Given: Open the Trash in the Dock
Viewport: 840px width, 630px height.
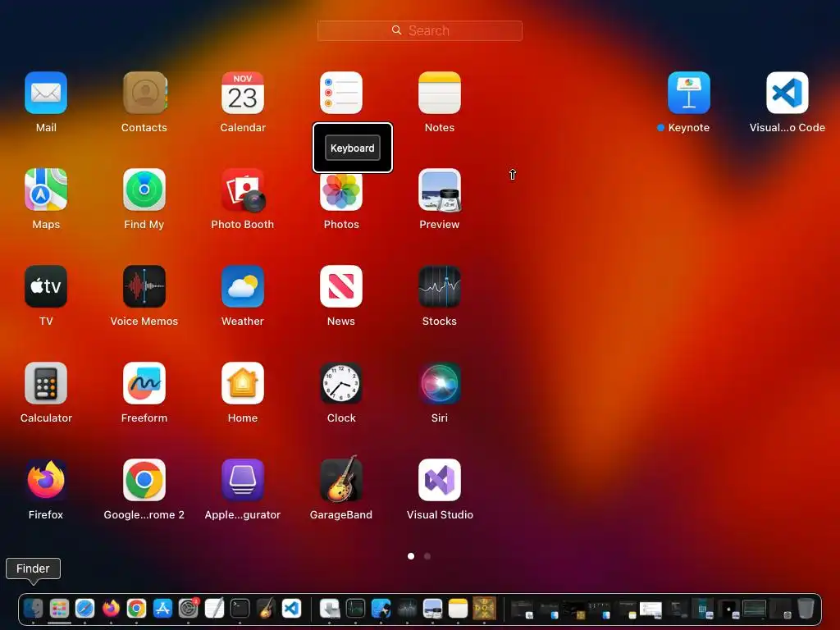Looking at the screenshot, I should pyautogui.click(x=806, y=609).
